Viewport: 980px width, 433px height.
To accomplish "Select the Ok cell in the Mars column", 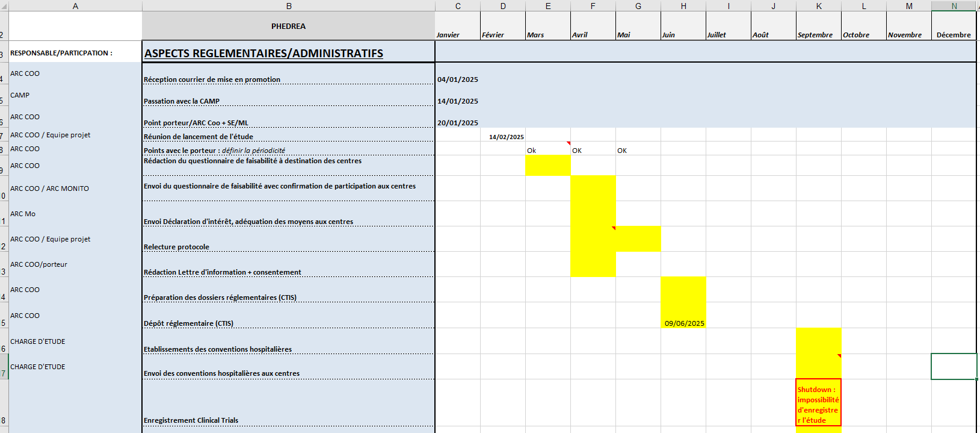I will coord(547,150).
